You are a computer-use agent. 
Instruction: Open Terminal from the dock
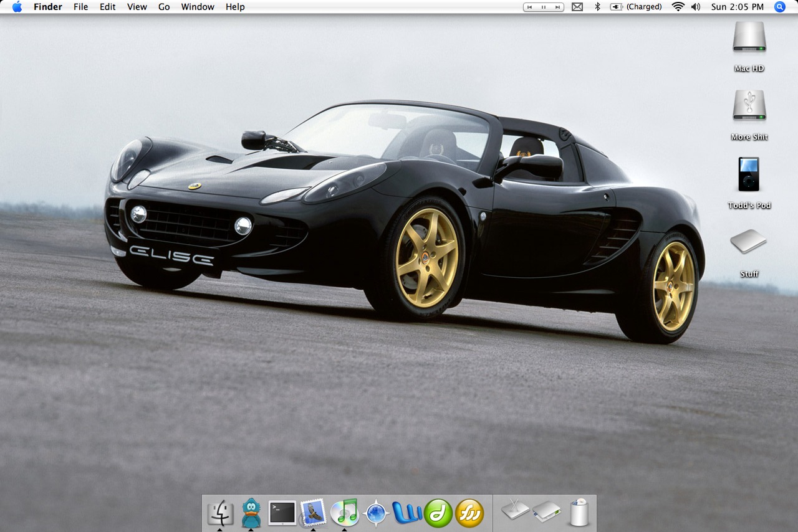coord(282,513)
